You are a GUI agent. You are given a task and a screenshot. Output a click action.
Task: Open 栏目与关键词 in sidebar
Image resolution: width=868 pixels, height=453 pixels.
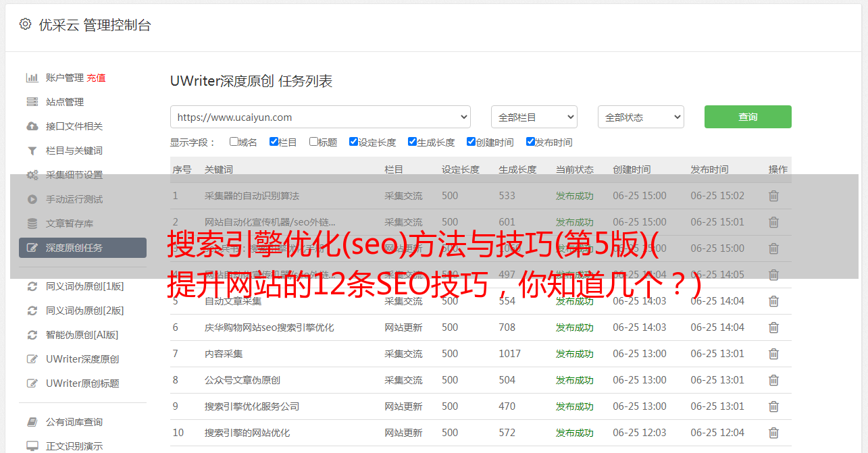(x=74, y=151)
